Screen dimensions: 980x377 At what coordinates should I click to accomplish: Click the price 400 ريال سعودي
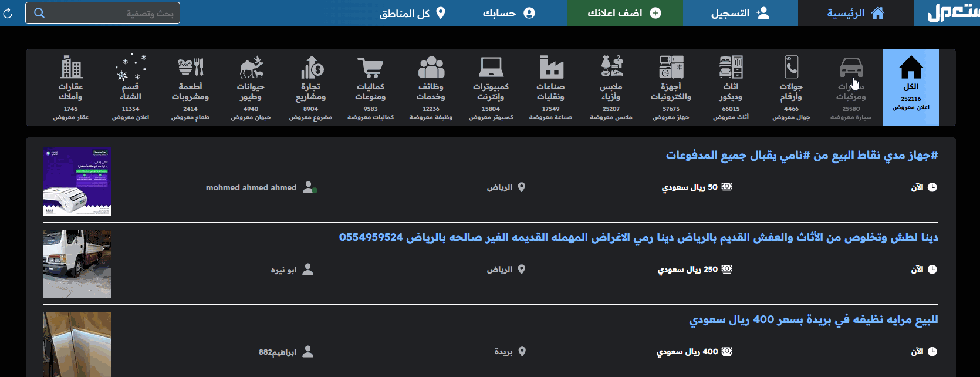687,352
